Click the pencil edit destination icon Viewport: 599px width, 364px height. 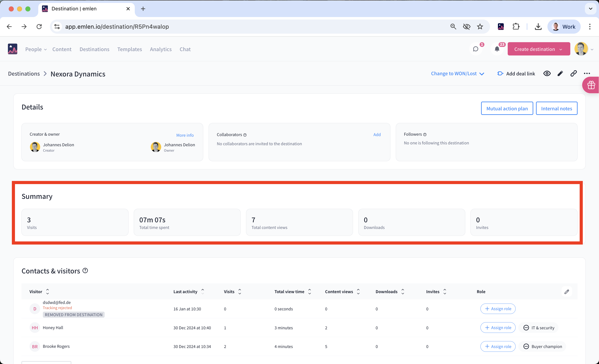point(560,74)
